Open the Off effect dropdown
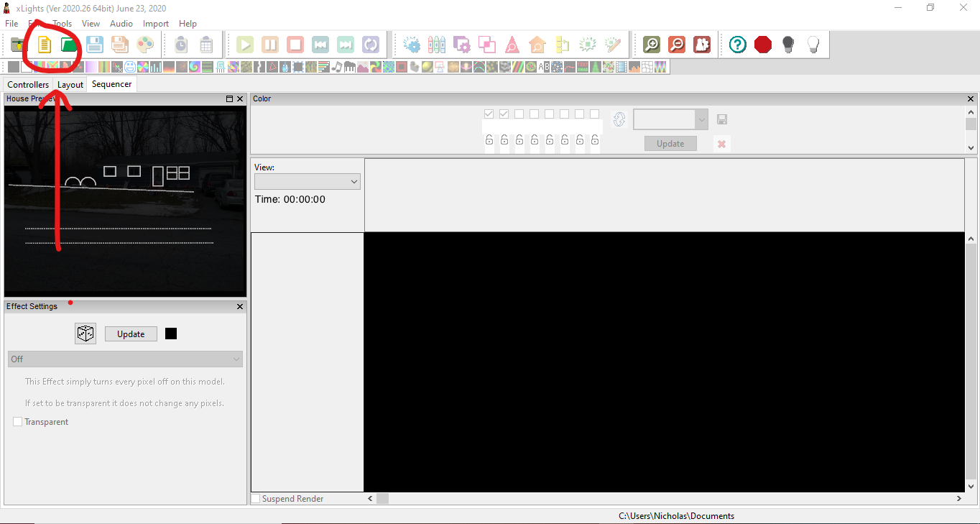 point(126,359)
